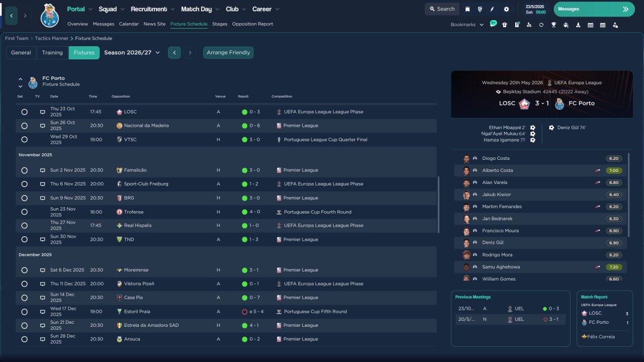Screen dimensions: 644x362
Task: Click the tactics board shortcut icon
Action: [517, 25]
